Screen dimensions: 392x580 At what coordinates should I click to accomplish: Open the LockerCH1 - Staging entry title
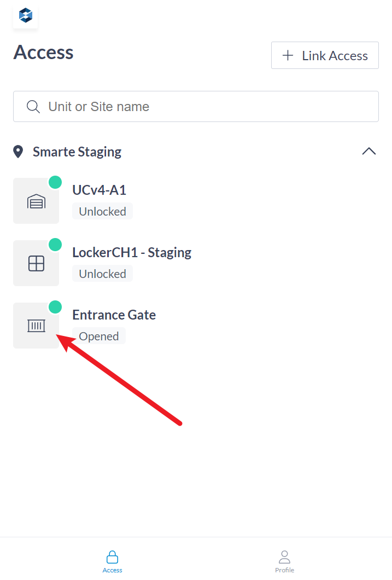pos(132,252)
